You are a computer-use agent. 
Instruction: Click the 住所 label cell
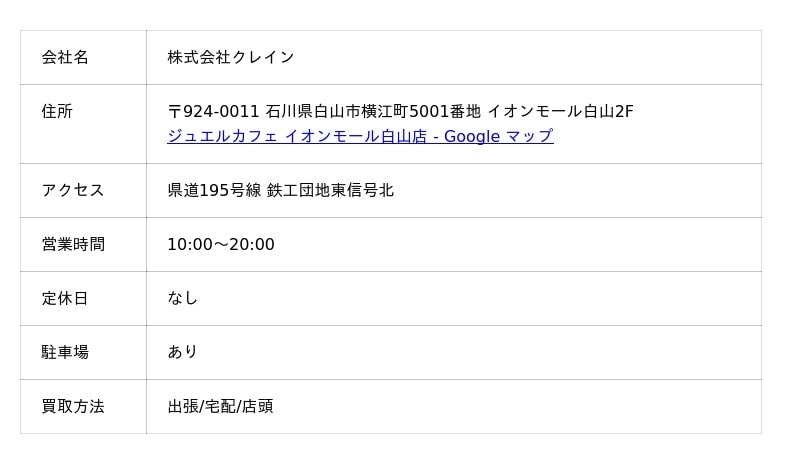[x=83, y=124]
